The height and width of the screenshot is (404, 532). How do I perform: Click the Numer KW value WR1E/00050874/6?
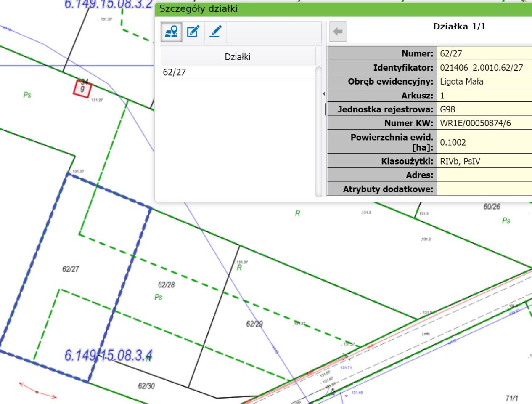point(475,123)
